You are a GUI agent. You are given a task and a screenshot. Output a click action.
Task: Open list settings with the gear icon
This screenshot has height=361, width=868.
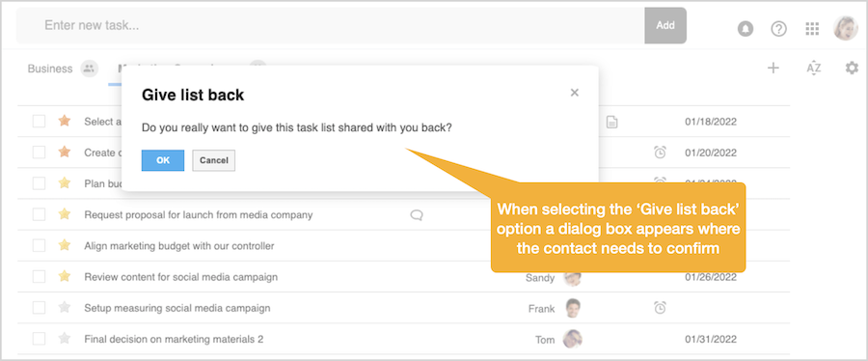pyautogui.click(x=852, y=69)
